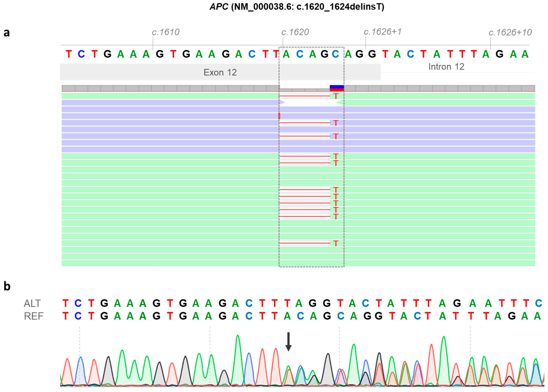Click the ALT sequence label
Screen dimensions: 548x392
point(32,303)
